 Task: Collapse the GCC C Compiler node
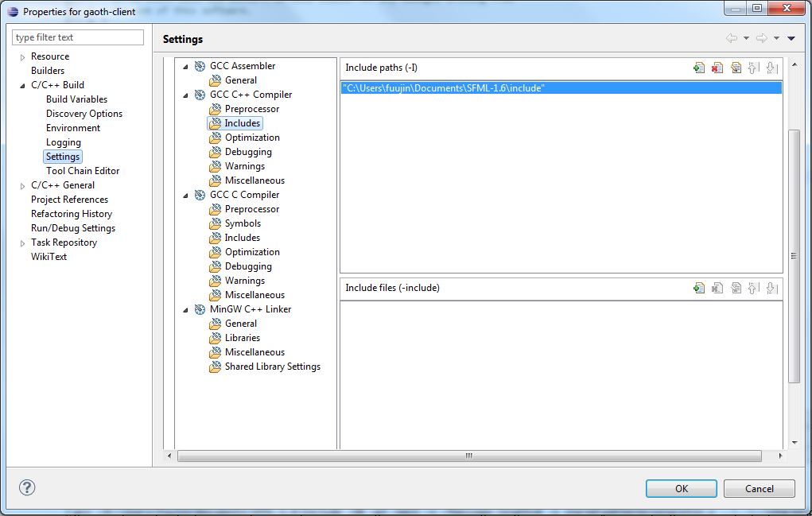(185, 196)
